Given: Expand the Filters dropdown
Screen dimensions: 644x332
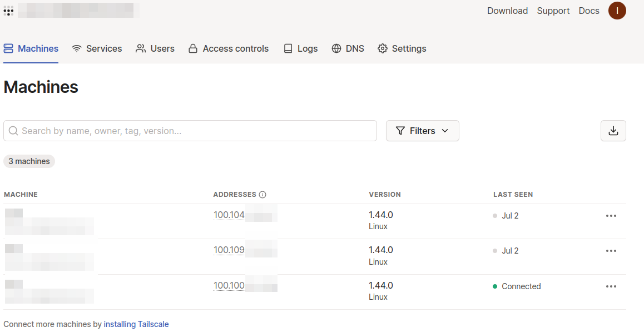Looking at the screenshot, I should coord(422,131).
